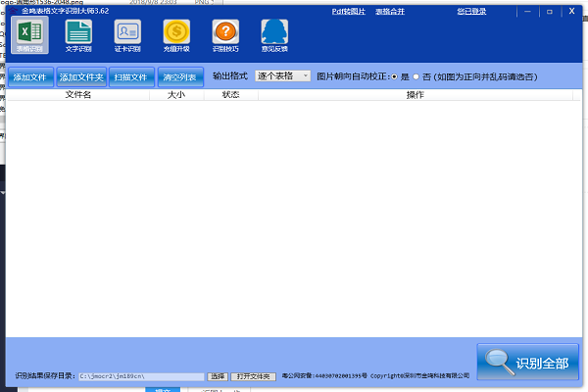Open 识别技巧 tips question mark icon
This screenshot has width=588, height=392.
[225, 36]
